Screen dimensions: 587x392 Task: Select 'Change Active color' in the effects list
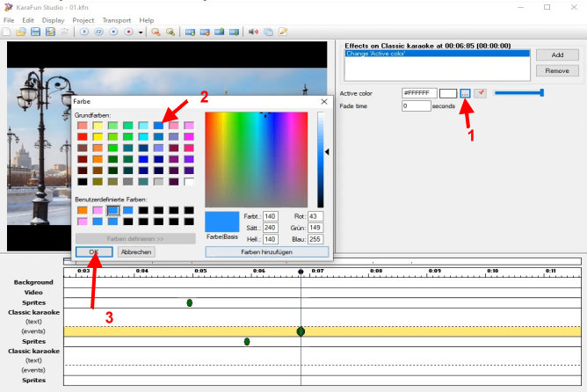(439, 54)
